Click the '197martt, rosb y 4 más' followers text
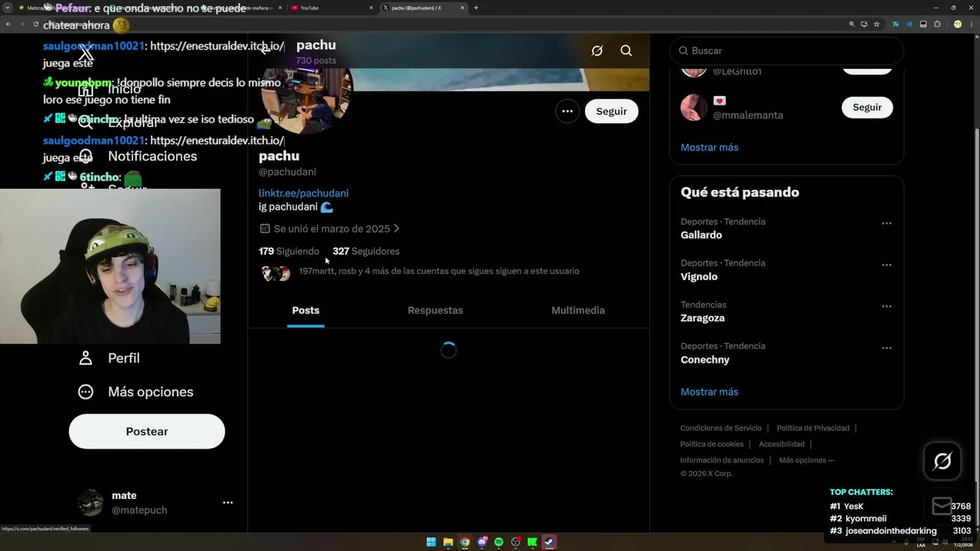Screen dimensions: 980x551 [439, 271]
